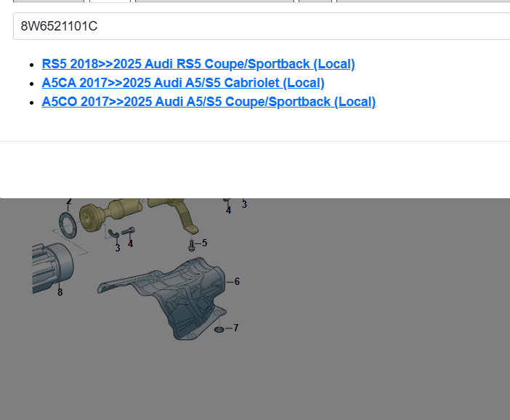Click callout number 2 above the gasket

point(69,202)
